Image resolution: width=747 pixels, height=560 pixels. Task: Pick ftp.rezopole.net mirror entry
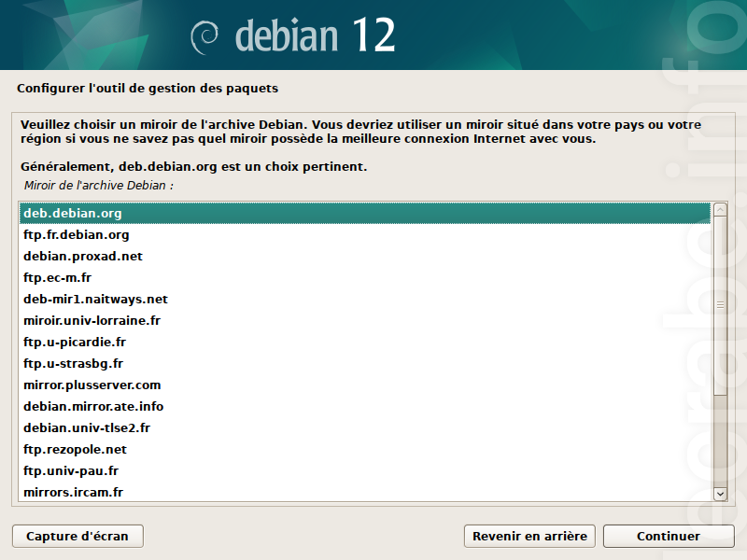365,449
